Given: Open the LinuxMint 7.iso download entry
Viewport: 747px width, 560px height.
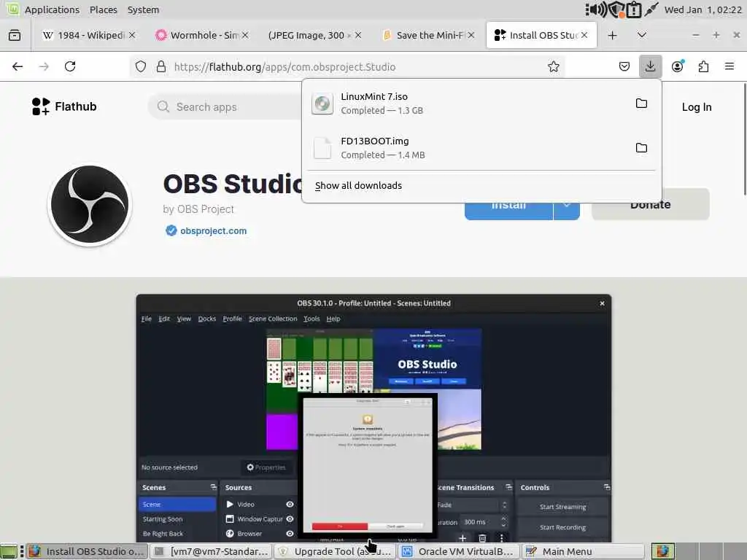Looking at the screenshot, I should coord(481,104).
